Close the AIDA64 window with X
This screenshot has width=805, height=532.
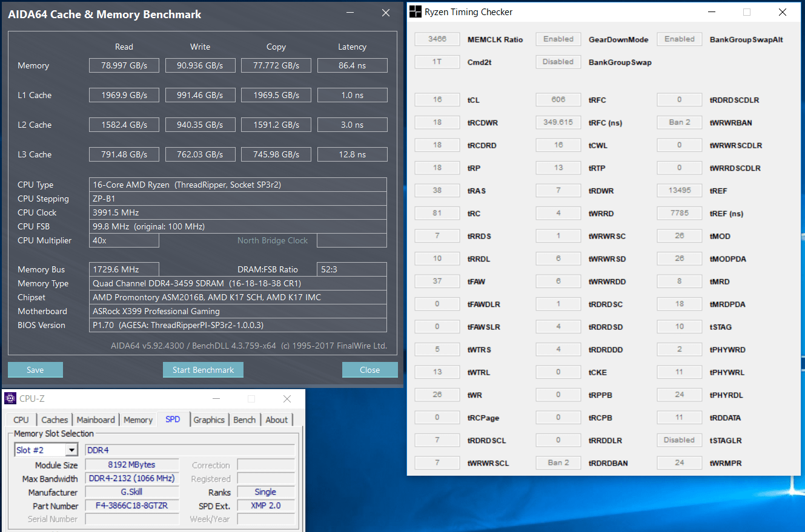point(385,12)
